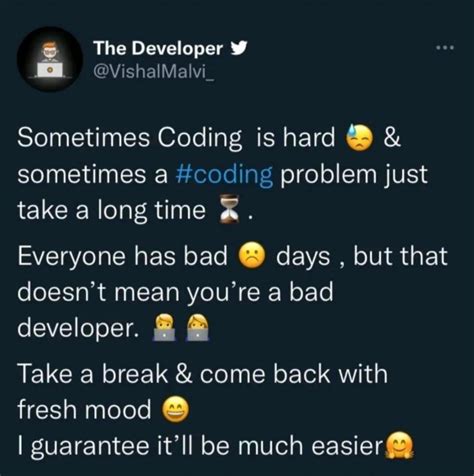
Task: Open the @VishalMalvi_ handle link
Action: tap(154, 71)
